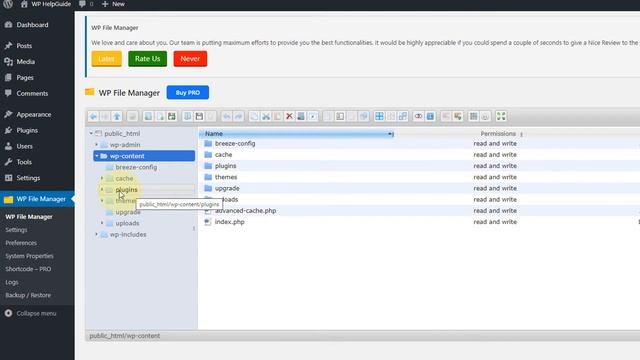640x360 pixels.
Task: Switch file view with the grid view icon
Action: click(x=473, y=116)
